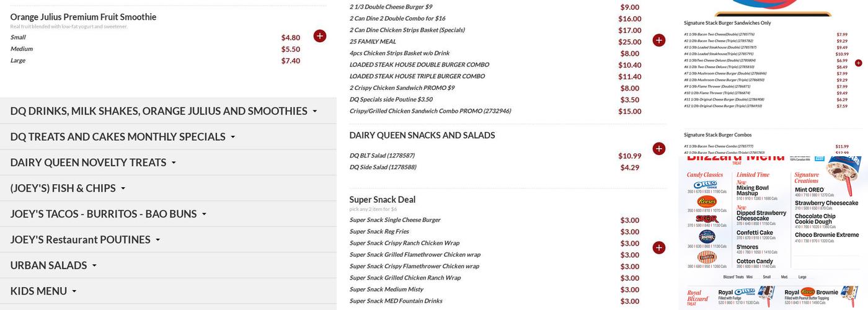Expand DQ Treats and Cakes Monthly Specials
The height and width of the screenshot is (310, 868).
point(123,137)
